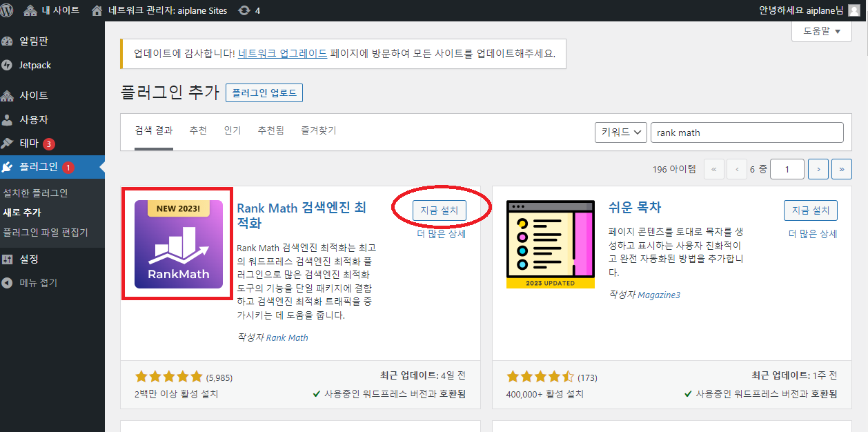The height and width of the screenshot is (432, 868).
Task: Click the '플러그인 추가' page heading
Action: [170, 92]
